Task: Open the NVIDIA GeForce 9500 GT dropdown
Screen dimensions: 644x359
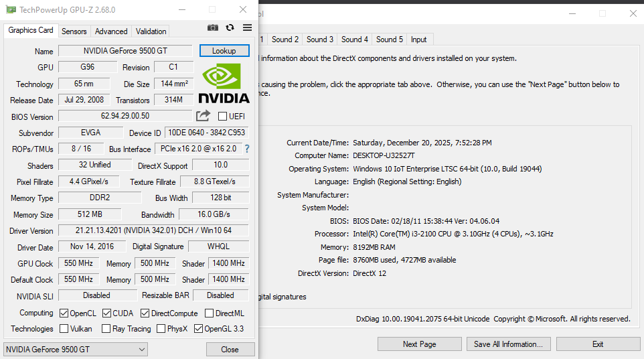Action: [76, 350]
